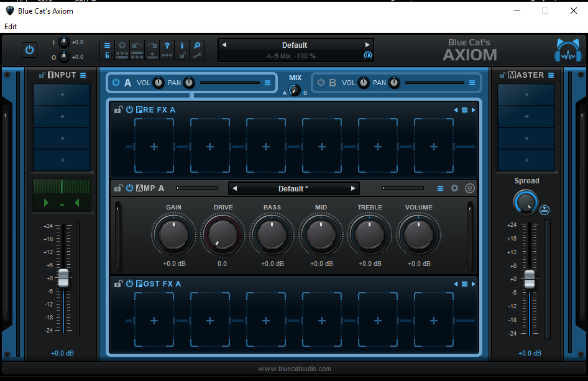Open global settings via the gear icon
Screen dimensions: 588x381
click(122, 45)
